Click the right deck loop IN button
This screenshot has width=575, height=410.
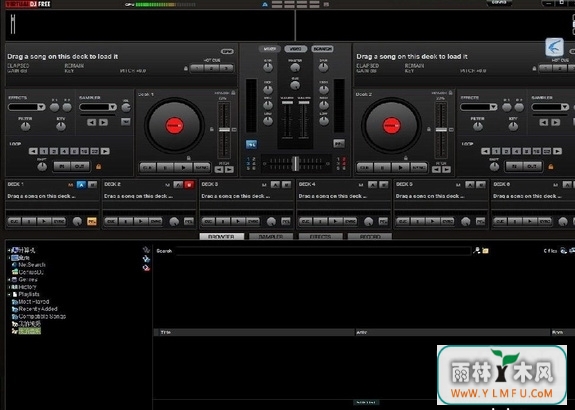514,166
